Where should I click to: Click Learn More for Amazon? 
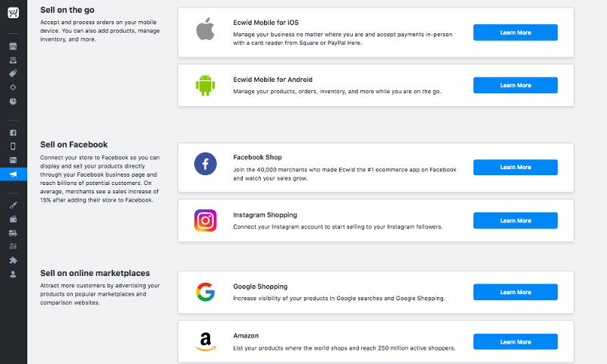[x=515, y=341]
